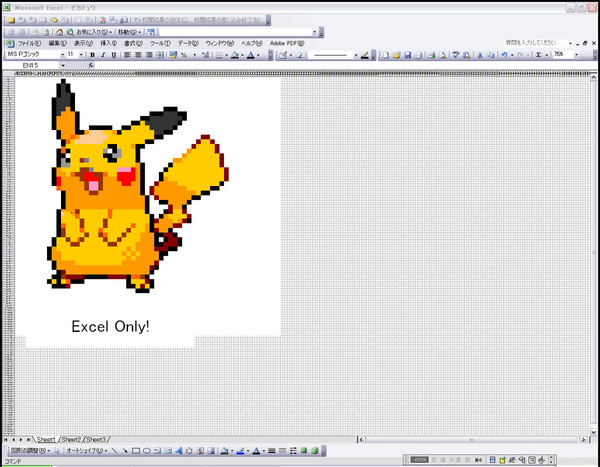The height and width of the screenshot is (467, 600).
Task: Open 書式 (Format) menu
Action: 133,43
